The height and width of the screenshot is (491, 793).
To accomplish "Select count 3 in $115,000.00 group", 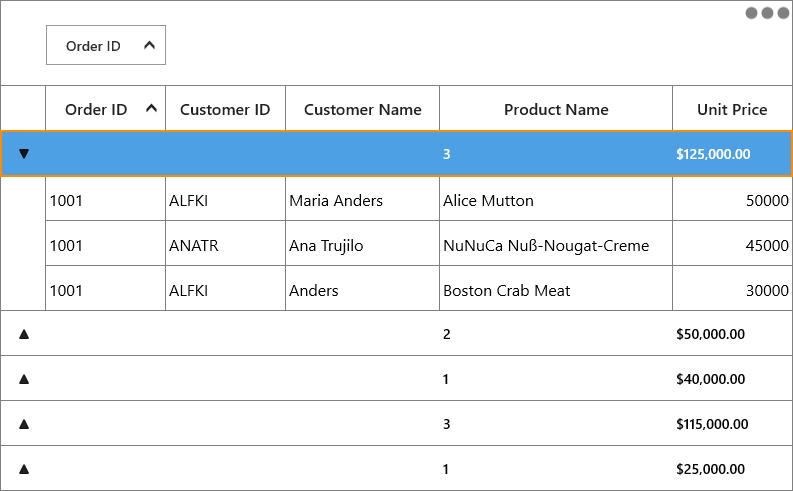I will (447, 424).
